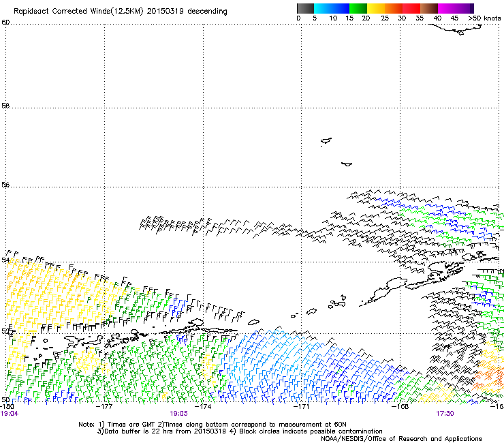
Task: Select the magenta 40-45 knots legend swatch
Action: [447, 8]
